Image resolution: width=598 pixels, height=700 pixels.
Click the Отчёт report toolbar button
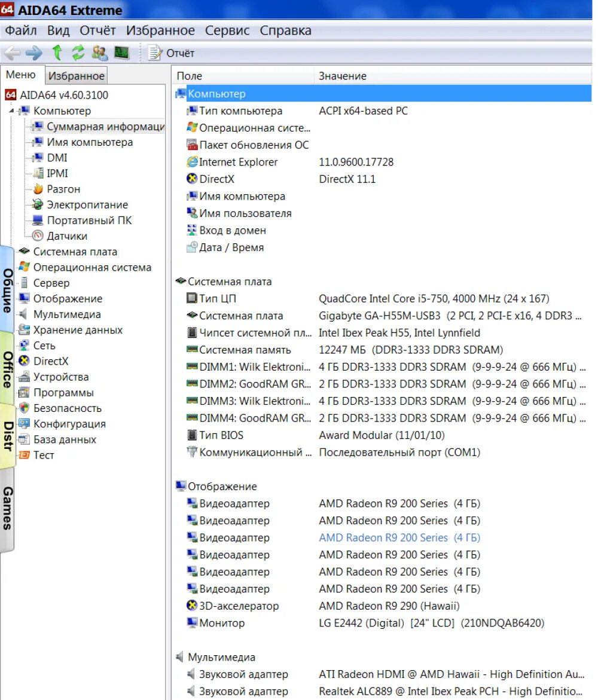tap(171, 53)
